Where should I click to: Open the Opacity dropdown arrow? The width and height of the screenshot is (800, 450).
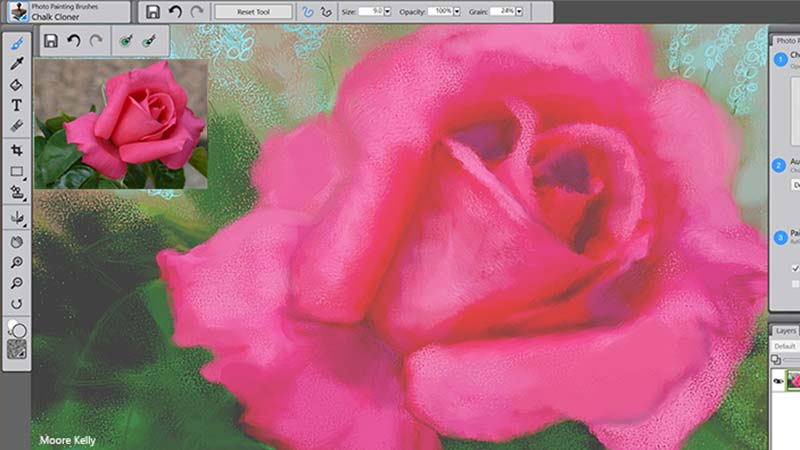(x=457, y=12)
